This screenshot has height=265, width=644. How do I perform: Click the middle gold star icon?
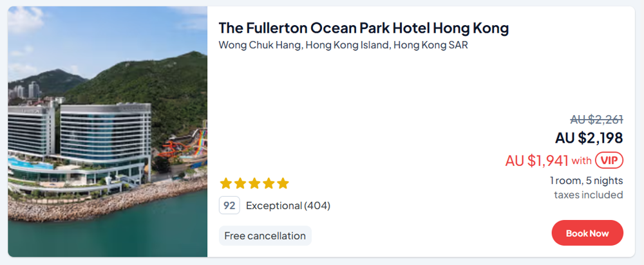(x=254, y=183)
